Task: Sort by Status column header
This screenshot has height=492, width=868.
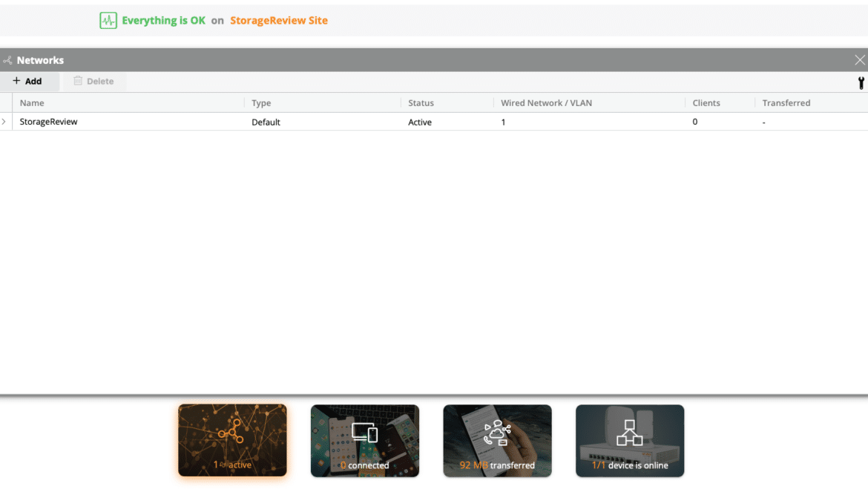Action: (x=421, y=103)
